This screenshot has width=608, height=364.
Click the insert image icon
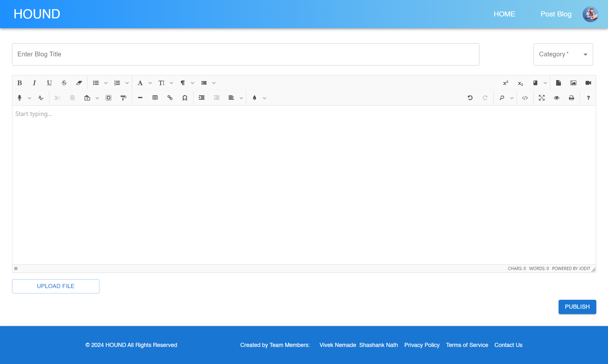pyautogui.click(x=573, y=83)
